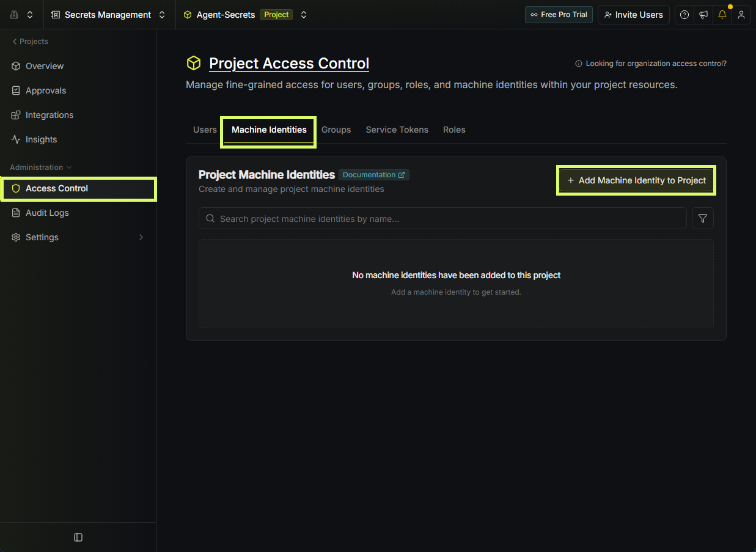Expand the Agent-Secrets project switcher chevrons
This screenshot has width=756, height=552.
[304, 15]
